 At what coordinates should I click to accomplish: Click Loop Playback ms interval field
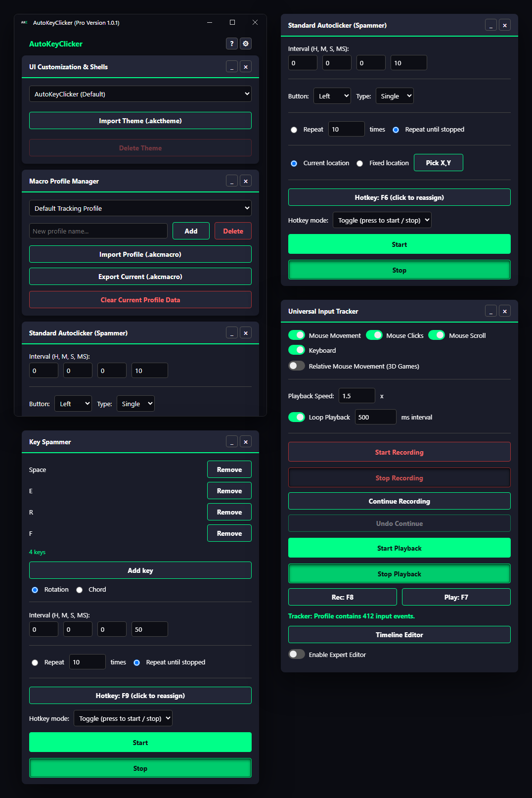click(x=376, y=417)
